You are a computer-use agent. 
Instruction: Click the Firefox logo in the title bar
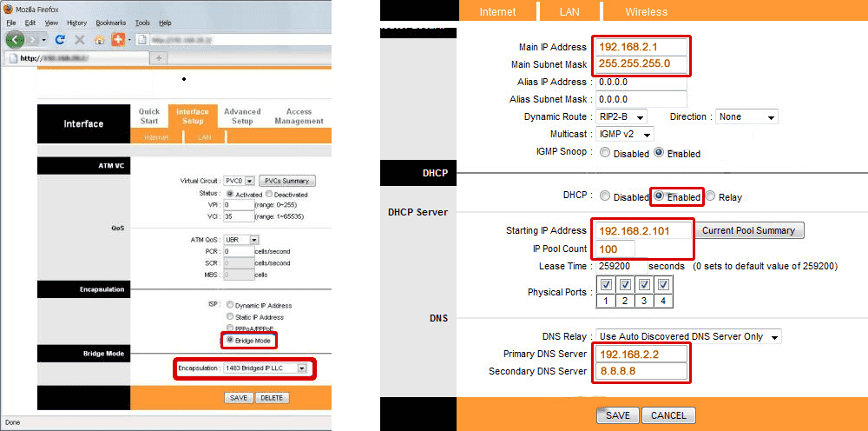point(8,10)
